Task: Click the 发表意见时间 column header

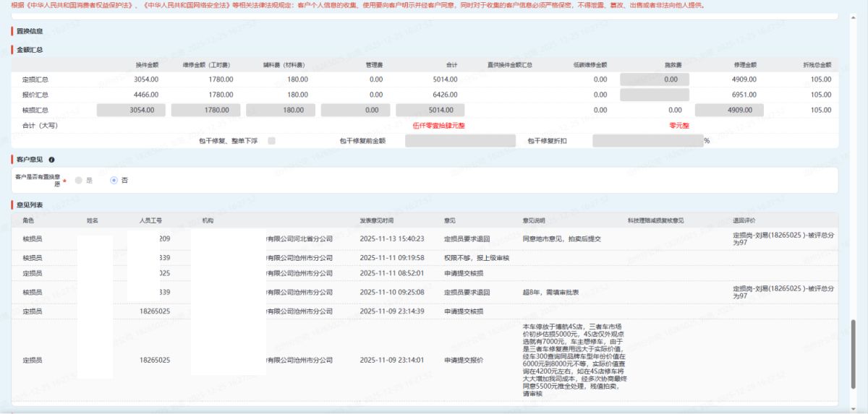Action: [377, 220]
